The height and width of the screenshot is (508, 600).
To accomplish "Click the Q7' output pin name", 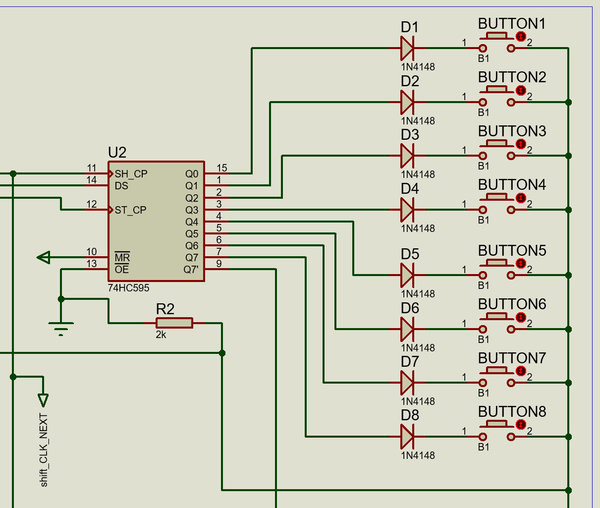I will point(191,269).
